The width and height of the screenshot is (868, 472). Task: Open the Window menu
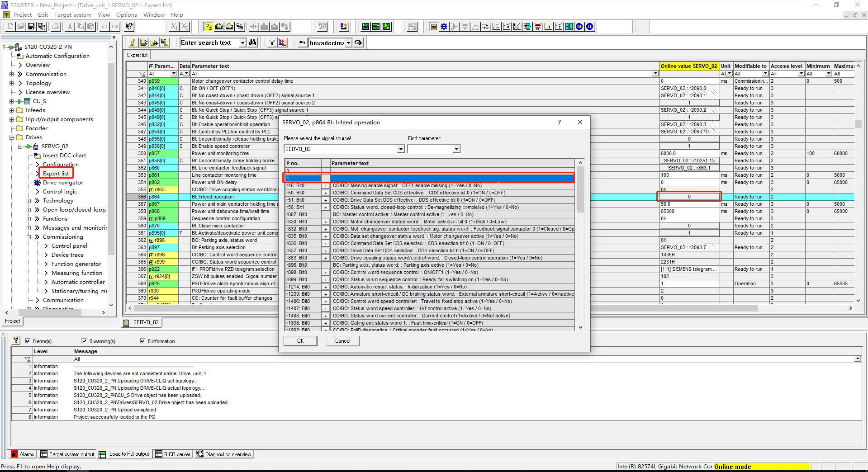pyautogui.click(x=154, y=15)
